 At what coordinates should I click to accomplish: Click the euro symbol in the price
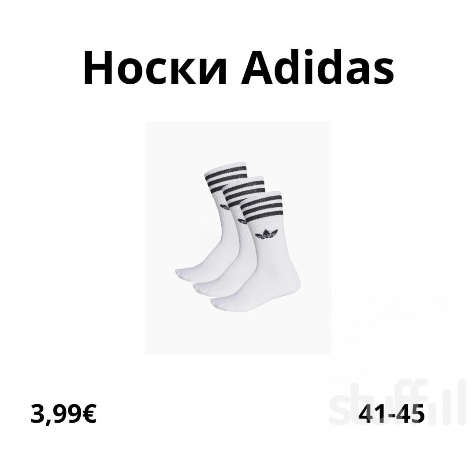click(89, 414)
